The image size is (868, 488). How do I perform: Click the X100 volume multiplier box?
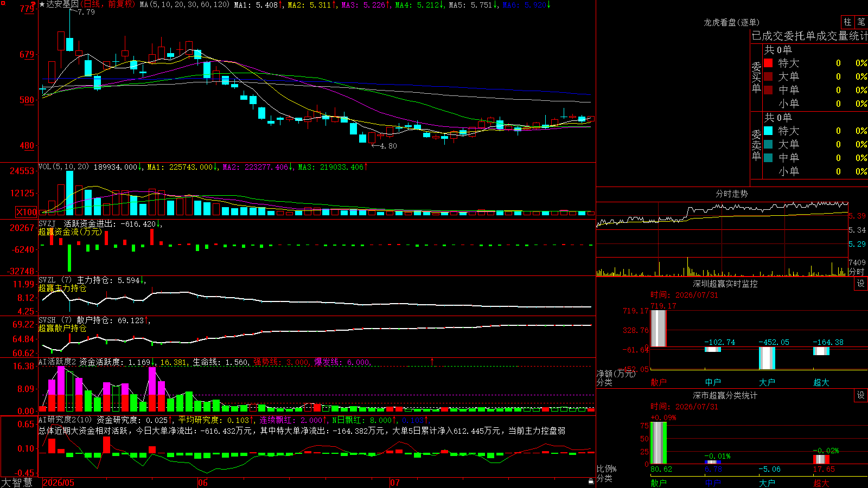click(27, 212)
